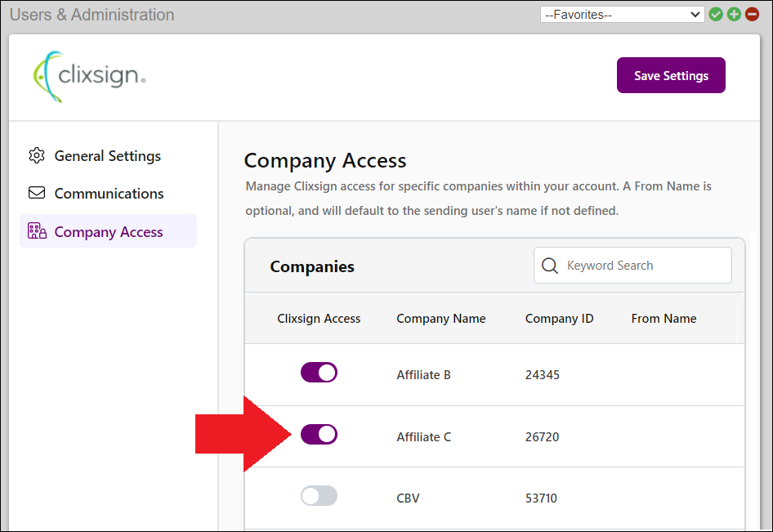The height and width of the screenshot is (532, 773).
Task: Turn off Clixsign access for Affiliate C
Action: (x=319, y=434)
